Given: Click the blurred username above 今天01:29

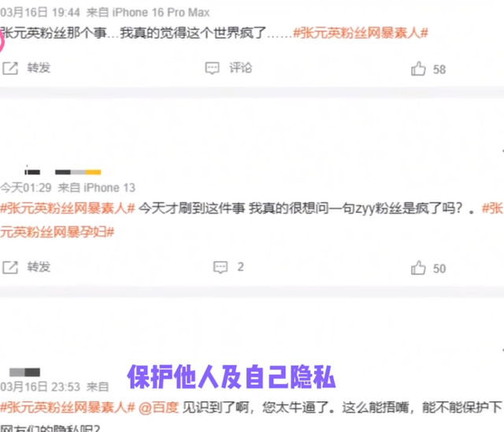Looking at the screenshot, I should [63, 172].
